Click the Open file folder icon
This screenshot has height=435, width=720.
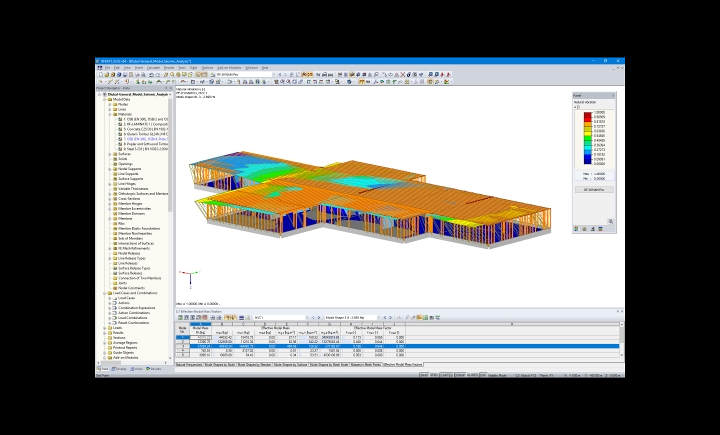coord(107,74)
